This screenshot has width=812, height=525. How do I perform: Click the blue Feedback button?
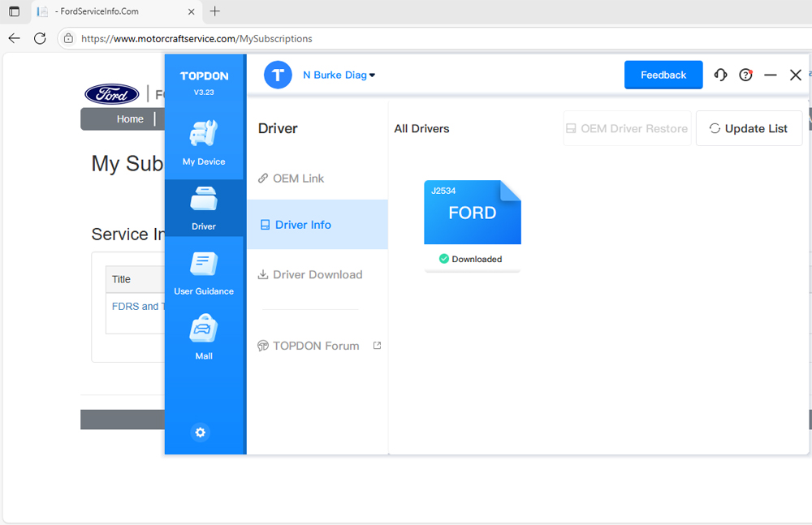click(x=663, y=75)
